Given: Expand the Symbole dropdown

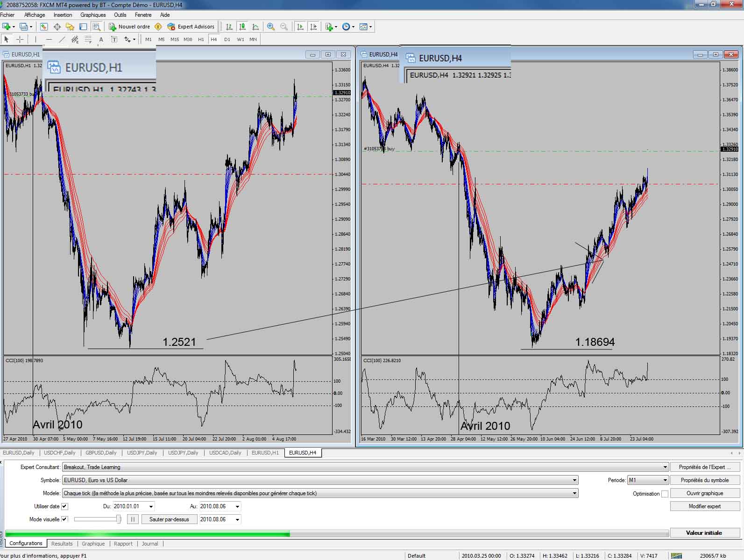Looking at the screenshot, I should click(574, 480).
